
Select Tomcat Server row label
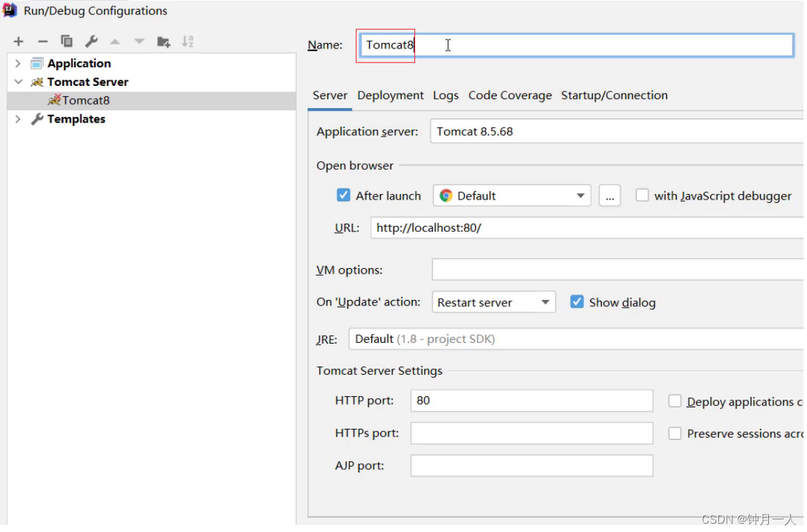click(88, 82)
